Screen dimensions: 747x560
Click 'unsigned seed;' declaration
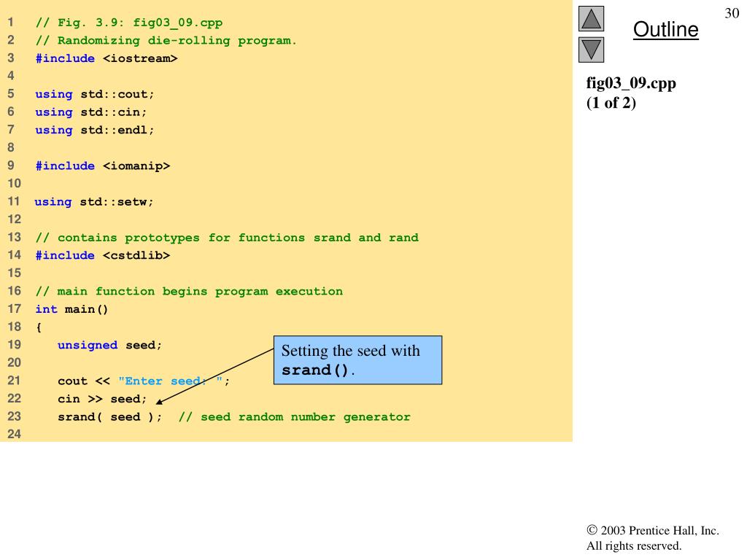point(109,345)
